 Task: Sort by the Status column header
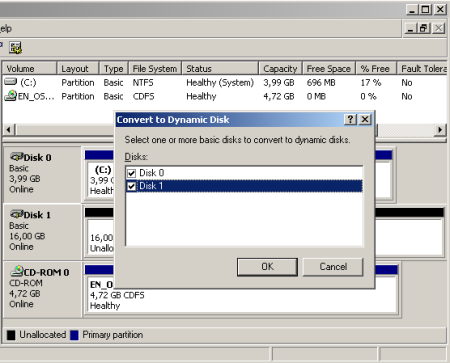[x=220, y=68]
